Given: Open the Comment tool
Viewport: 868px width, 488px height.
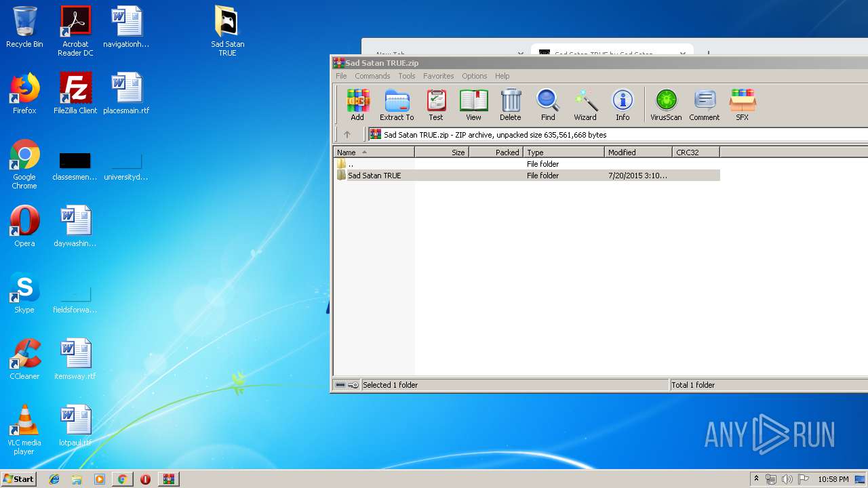Looking at the screenshot, I should coord(705,105).
